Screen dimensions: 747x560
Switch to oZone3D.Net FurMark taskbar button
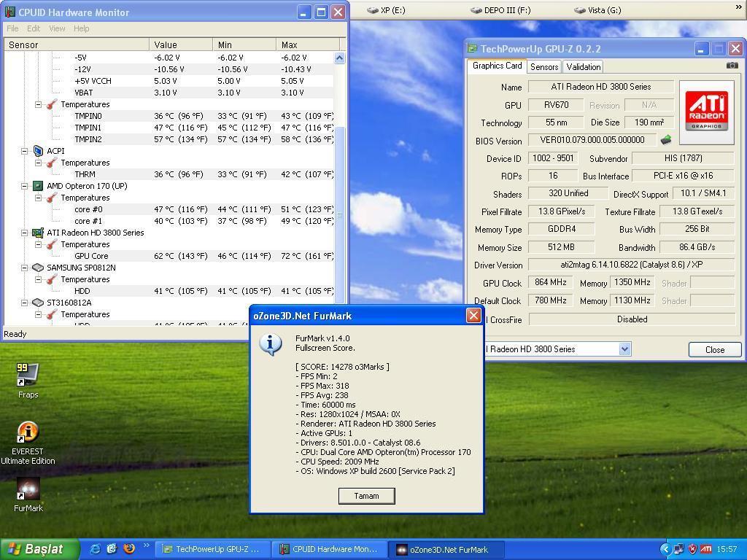click(x=446, y=549)
